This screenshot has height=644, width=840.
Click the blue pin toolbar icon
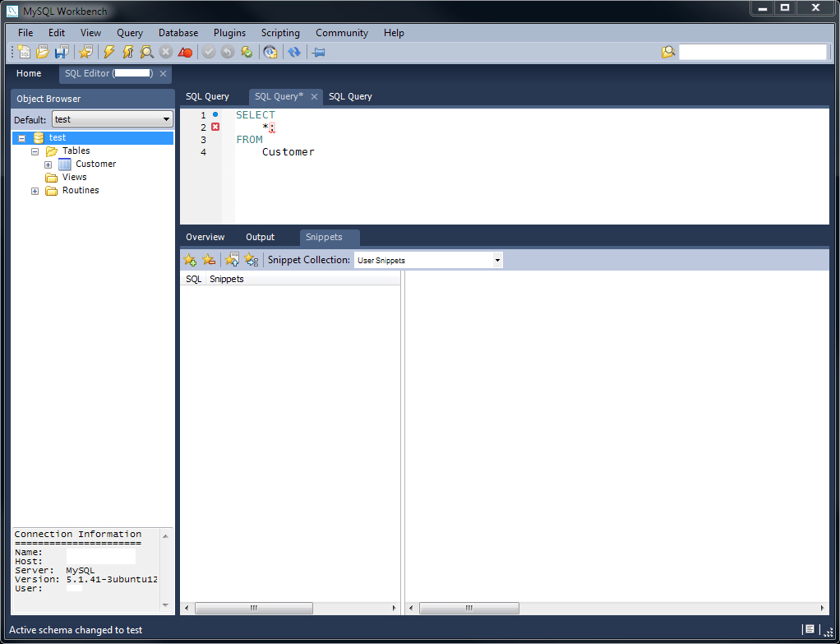point(319,52)
